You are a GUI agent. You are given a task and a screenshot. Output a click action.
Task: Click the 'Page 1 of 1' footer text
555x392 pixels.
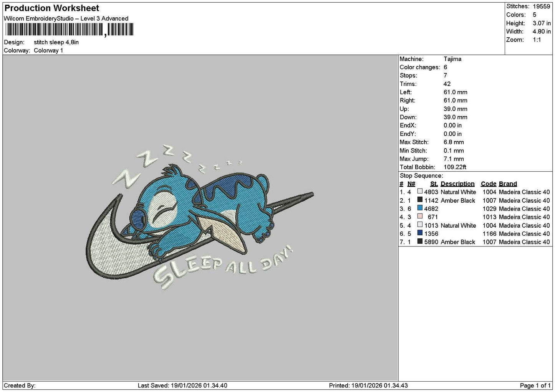(x=535, y=386)
